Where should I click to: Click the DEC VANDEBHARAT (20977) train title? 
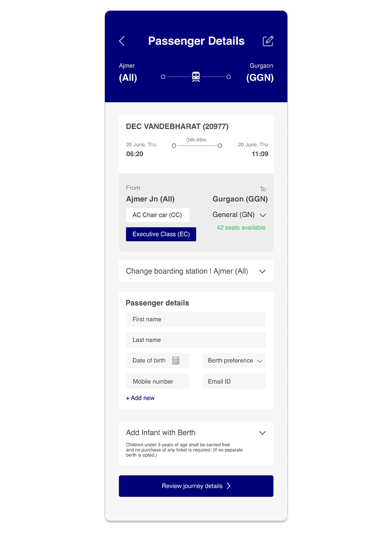coord(177,126)
